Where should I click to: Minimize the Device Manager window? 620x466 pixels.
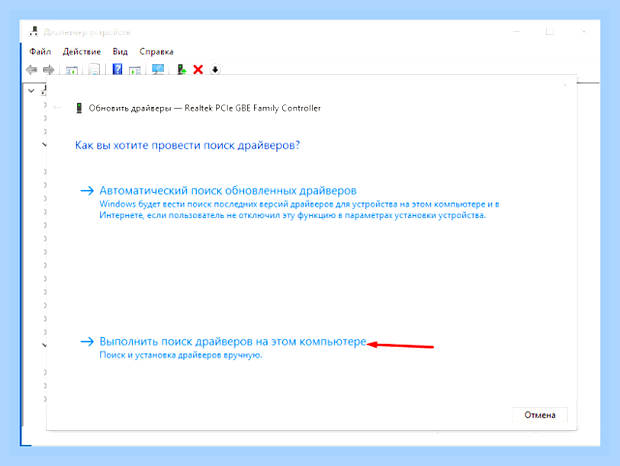click(516, 31)
